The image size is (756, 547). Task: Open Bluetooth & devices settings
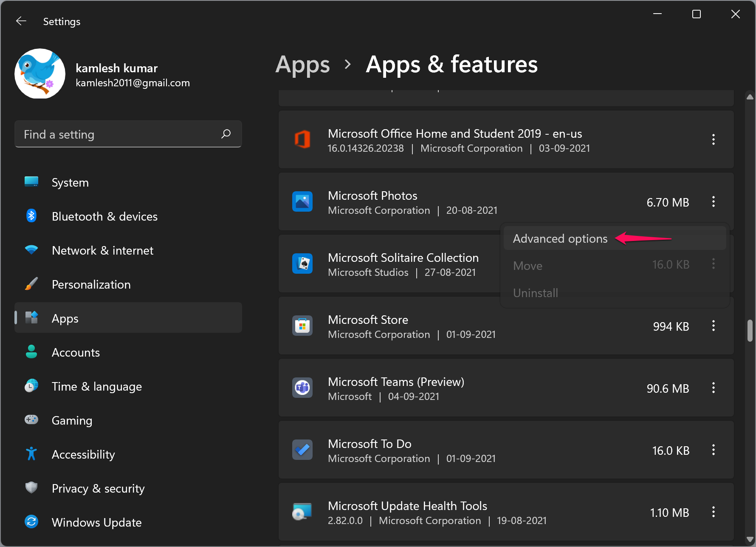(128, 216)
